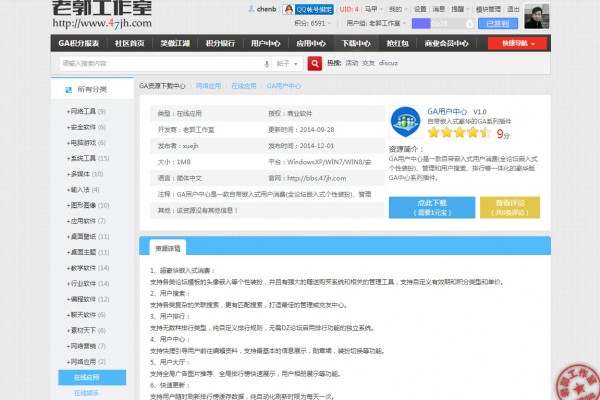Open the 下载中心 nav menu item
The height and width of the screenshot is (400, 600).
[x=356, y=43]
